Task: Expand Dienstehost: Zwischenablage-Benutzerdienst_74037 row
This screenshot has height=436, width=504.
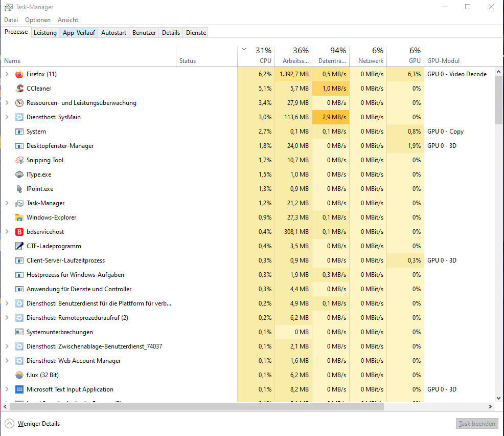Action: [x=7, y=346]
